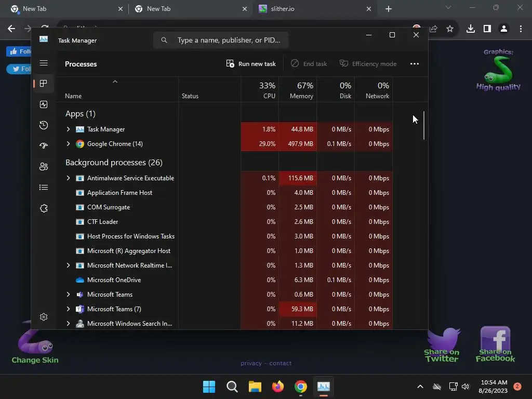The image size is (532, 399).
Task: Expand the Microsoft Teams row with 0.6 MB memory
Action: click(x=68, y=295)
